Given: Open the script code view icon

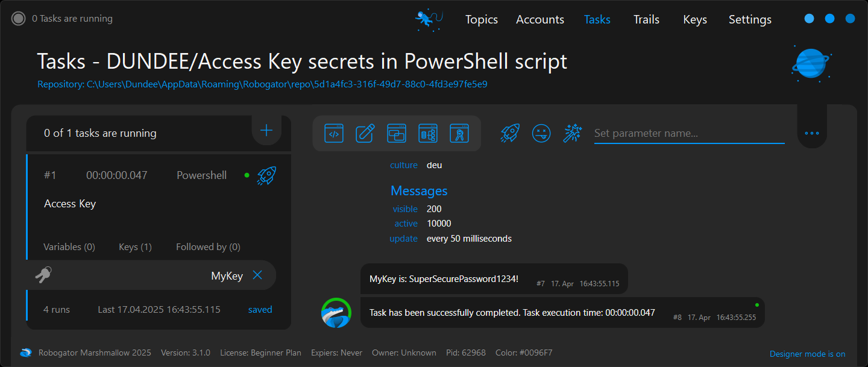Looking at the screenshot, I should (x=334, y=133).
